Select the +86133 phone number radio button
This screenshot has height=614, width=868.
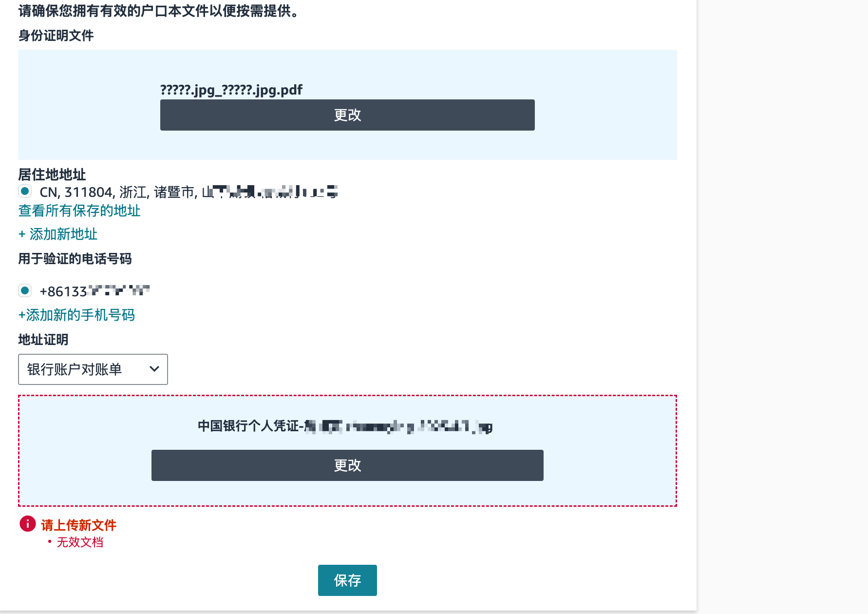25,290
